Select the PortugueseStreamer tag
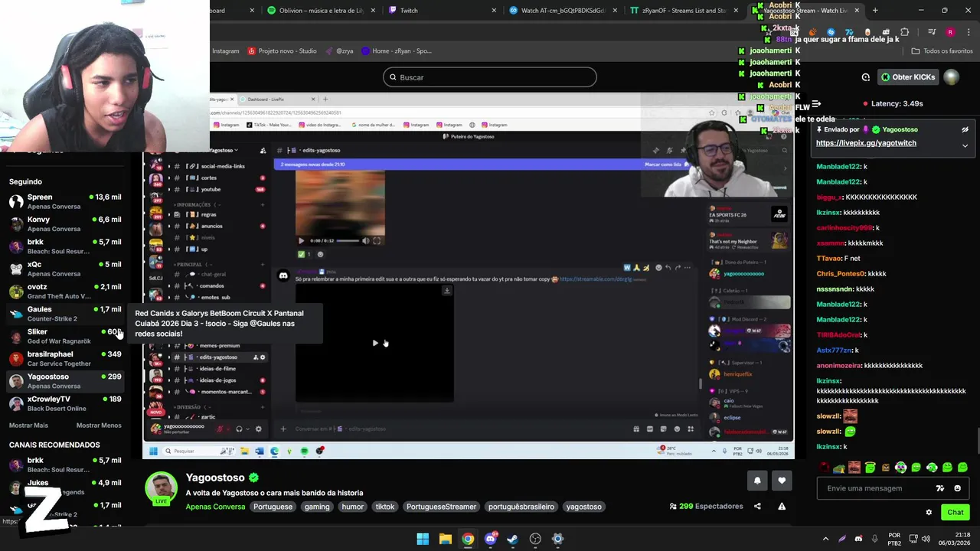The image size is (980, 551). pos(441,507)
